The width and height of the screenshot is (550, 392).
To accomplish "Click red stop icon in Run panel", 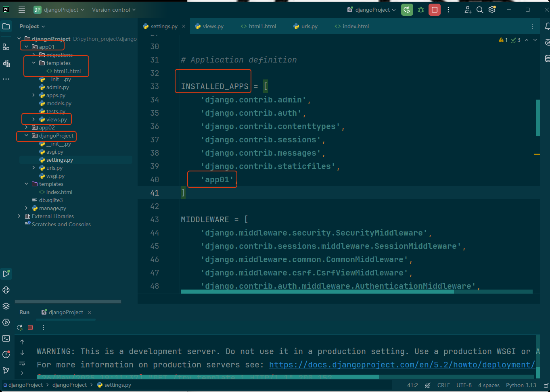I will tap(30, 327).
